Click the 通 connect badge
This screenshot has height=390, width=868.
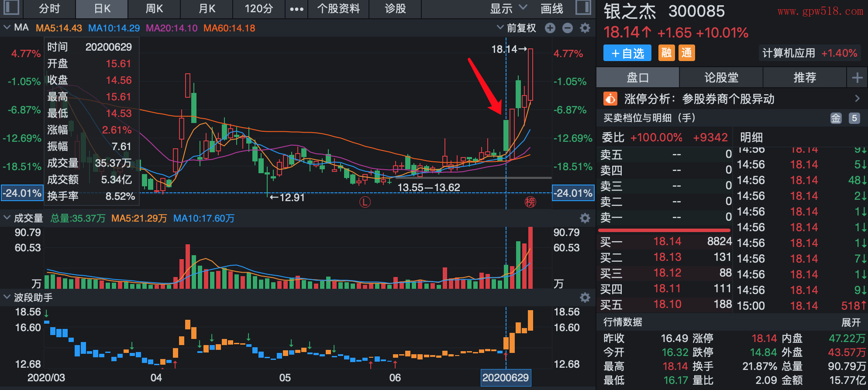[687, 53]
